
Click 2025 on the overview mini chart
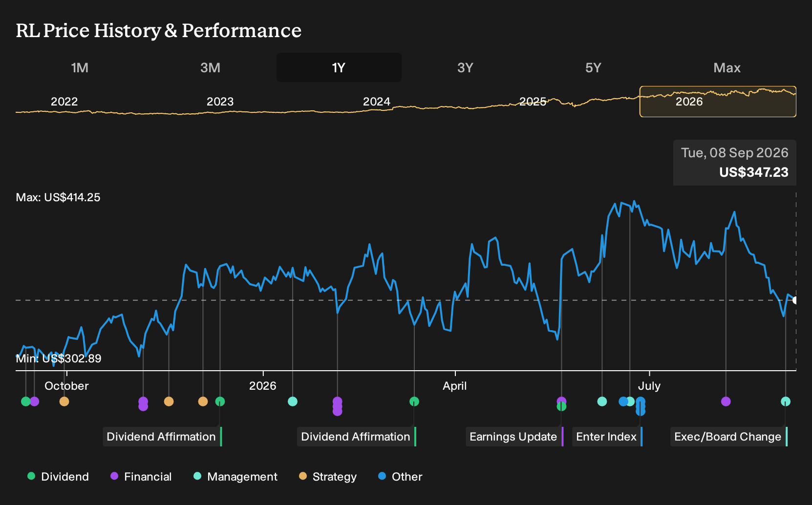coord(533,102)
